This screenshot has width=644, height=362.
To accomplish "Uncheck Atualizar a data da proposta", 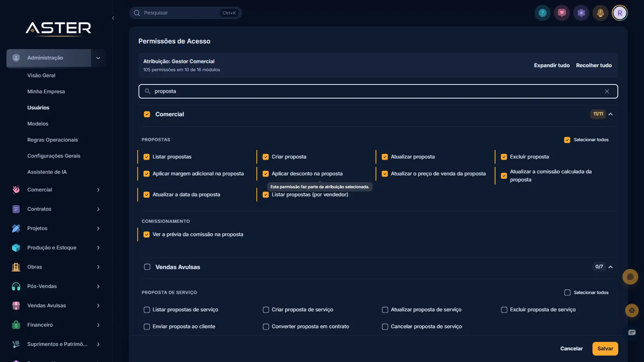I will (147, 195).
